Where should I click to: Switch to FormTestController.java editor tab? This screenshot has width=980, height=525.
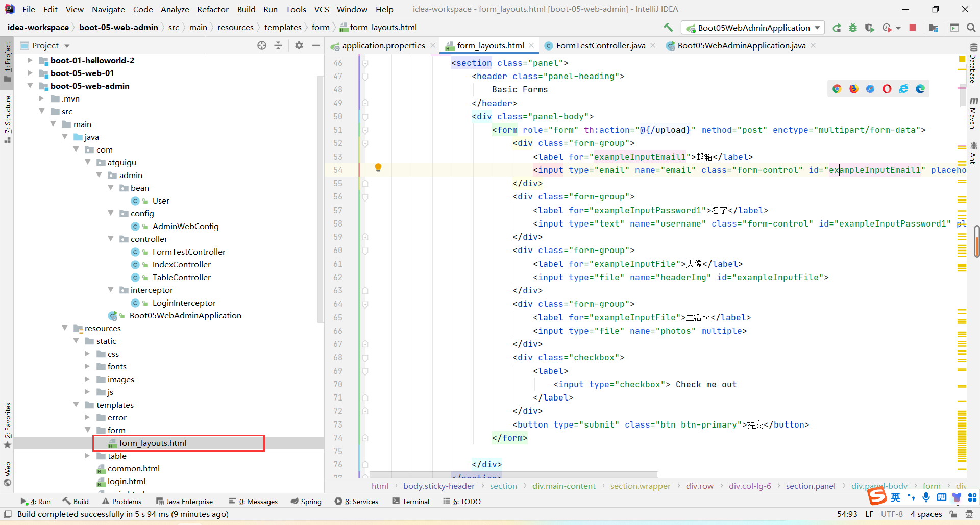pos(600,45)
